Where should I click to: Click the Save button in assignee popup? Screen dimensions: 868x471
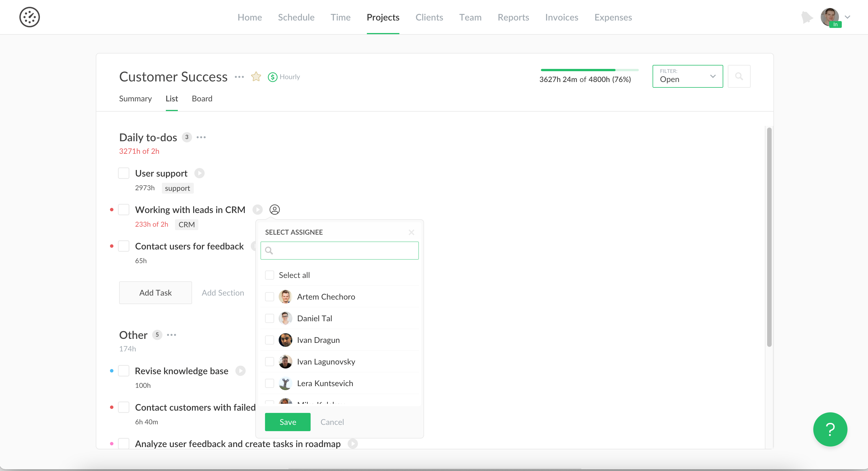288,422
